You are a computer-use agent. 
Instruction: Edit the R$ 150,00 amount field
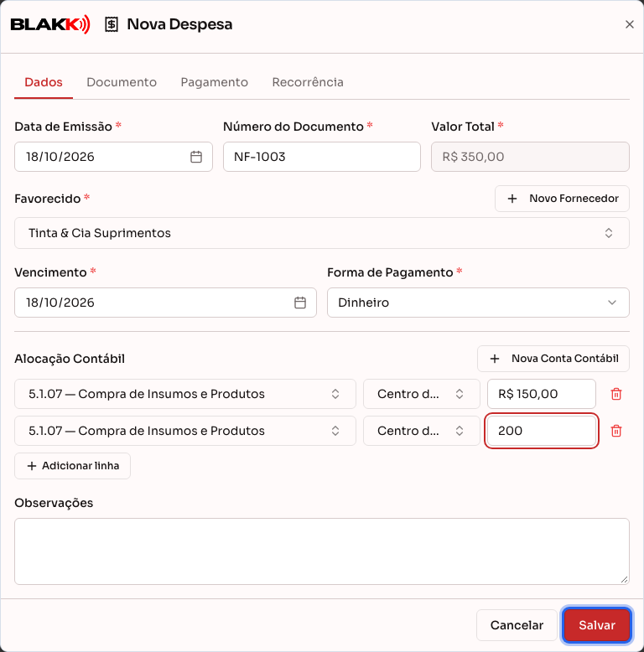click(x=541, y=394)
